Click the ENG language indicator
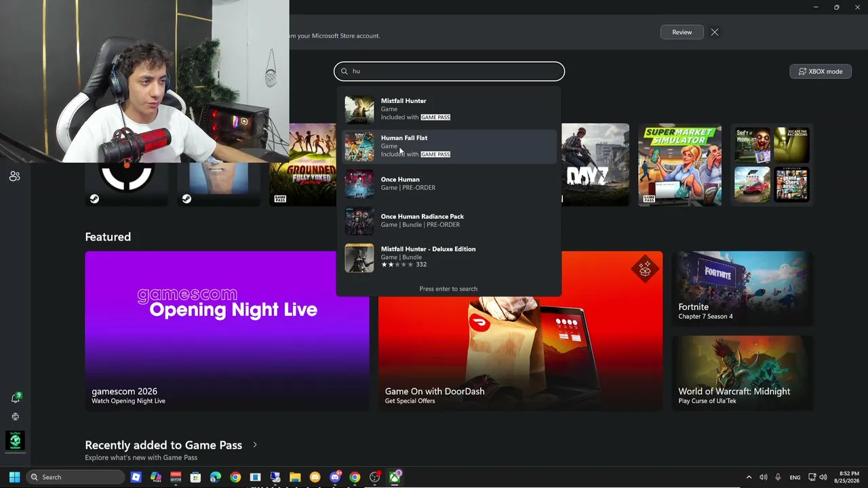 tap(795, 477)
